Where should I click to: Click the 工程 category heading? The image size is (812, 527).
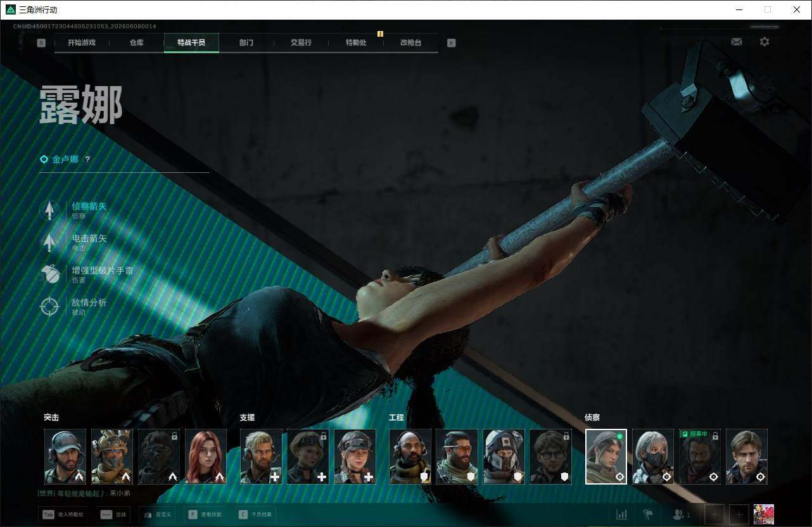pos(396,417)
